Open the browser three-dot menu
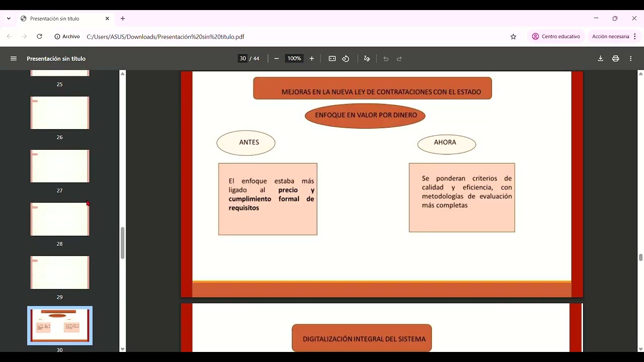This screenshot has height=362, width=644. coord(635,37)
